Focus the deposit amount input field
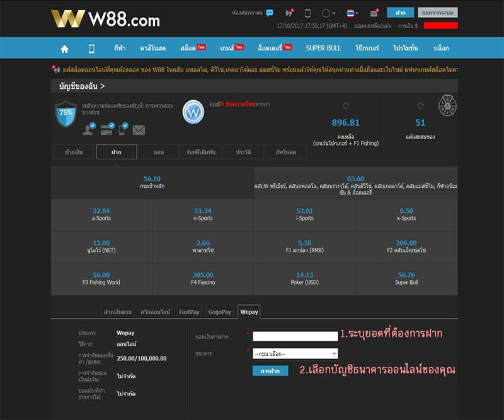Screen dimensions: 504x420 pyautogui.click(x=295, y=336)
